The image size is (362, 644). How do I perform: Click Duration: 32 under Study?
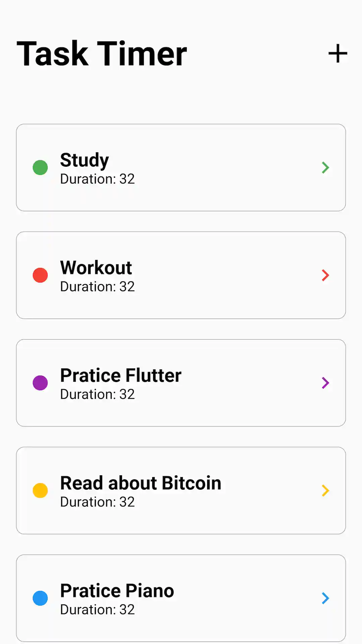(97, 179)
